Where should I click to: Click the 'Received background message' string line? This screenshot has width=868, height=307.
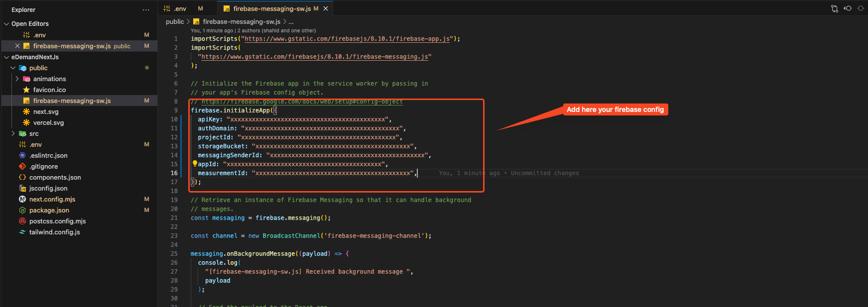click(x=309, y=272)
